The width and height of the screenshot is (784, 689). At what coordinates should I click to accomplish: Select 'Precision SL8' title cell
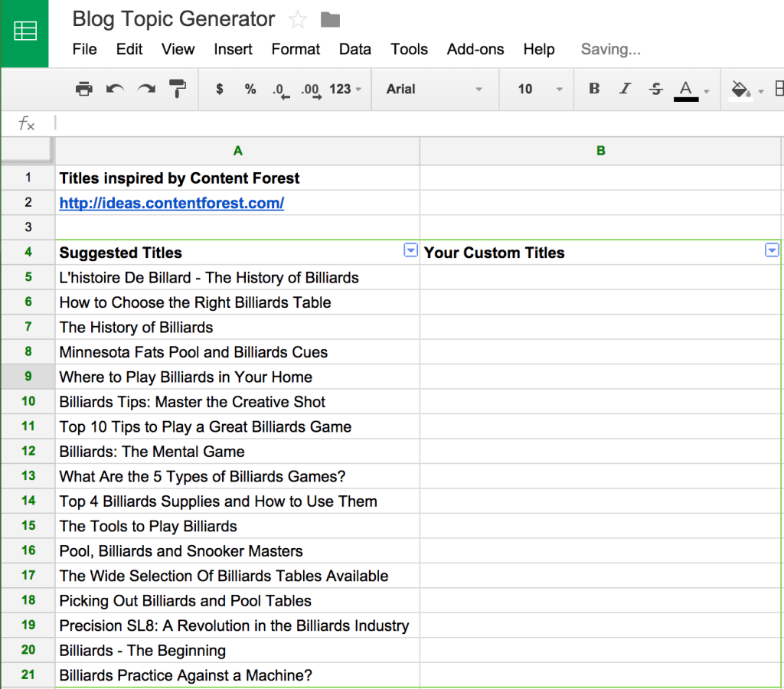pos(237,625)
